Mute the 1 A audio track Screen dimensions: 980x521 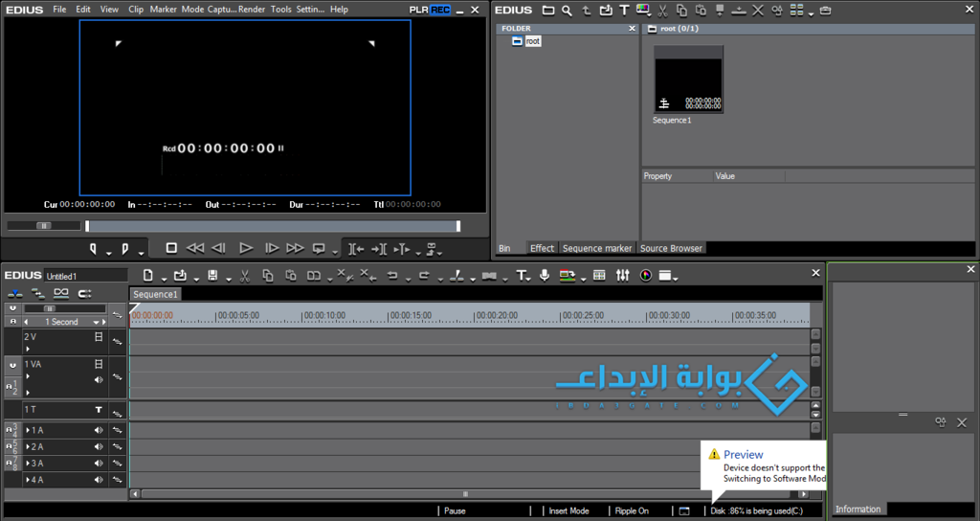point(99,430)
